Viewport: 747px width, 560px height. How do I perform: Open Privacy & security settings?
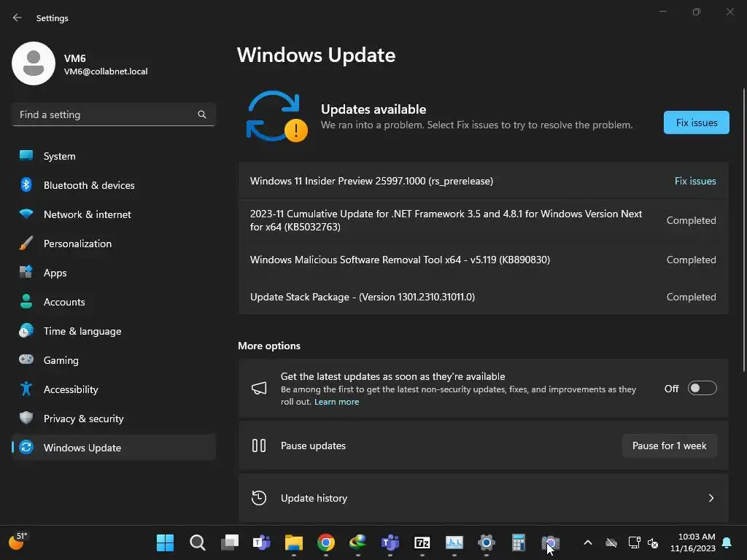(114, 419)
